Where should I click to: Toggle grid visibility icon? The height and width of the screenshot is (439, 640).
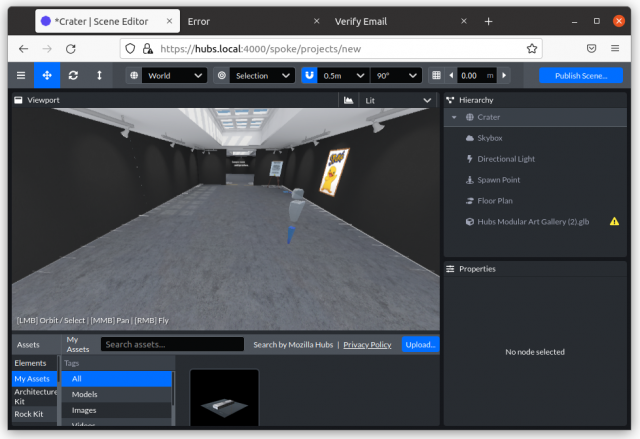pos(436,75)
